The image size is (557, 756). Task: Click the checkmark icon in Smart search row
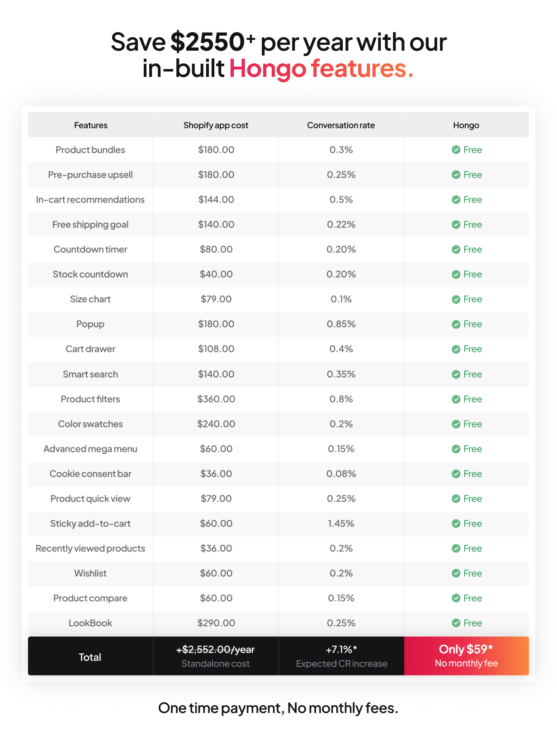(456, 374)
